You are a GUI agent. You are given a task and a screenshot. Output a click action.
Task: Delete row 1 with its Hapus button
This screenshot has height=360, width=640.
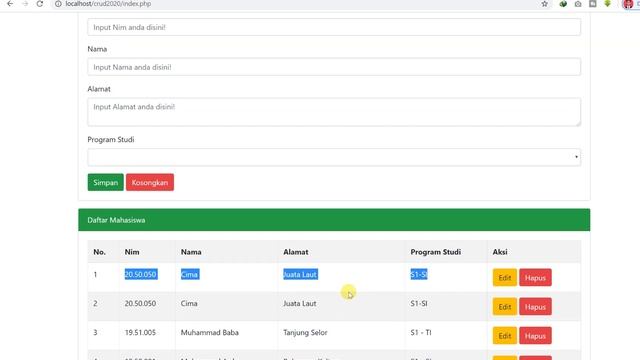click(535, 278)
